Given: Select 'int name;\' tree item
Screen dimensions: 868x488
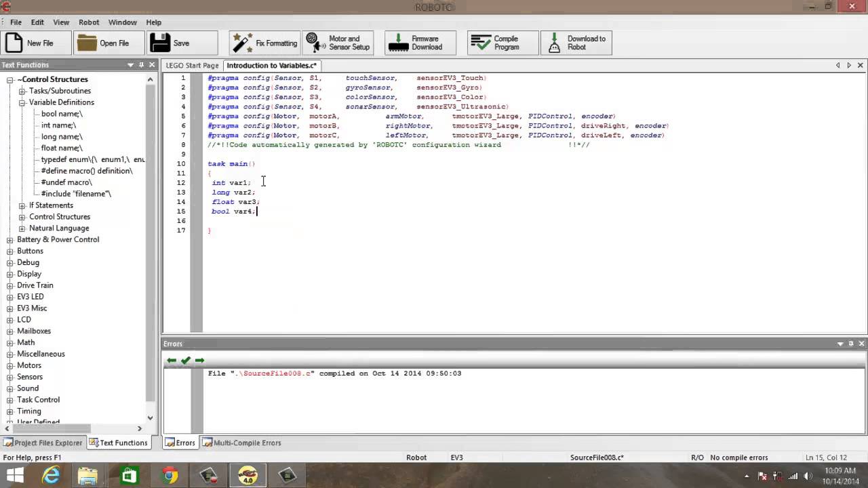Looking at the screenshot, I should pos(58,125).
